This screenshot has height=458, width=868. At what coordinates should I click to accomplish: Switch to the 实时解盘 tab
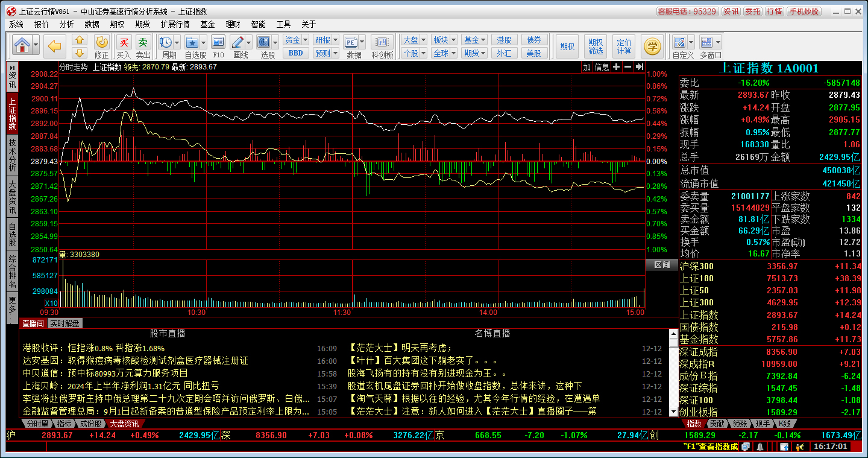[x=64, y=323]
